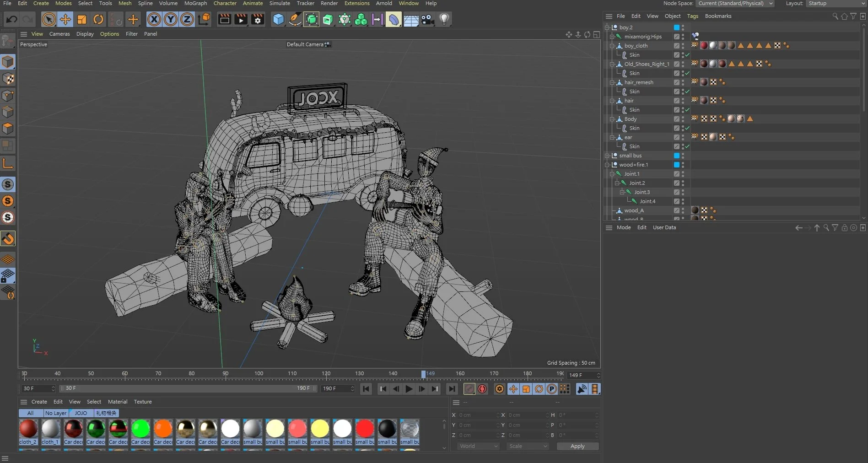
Task: Select the bright green Car dec material swatch
Action: 140,429
